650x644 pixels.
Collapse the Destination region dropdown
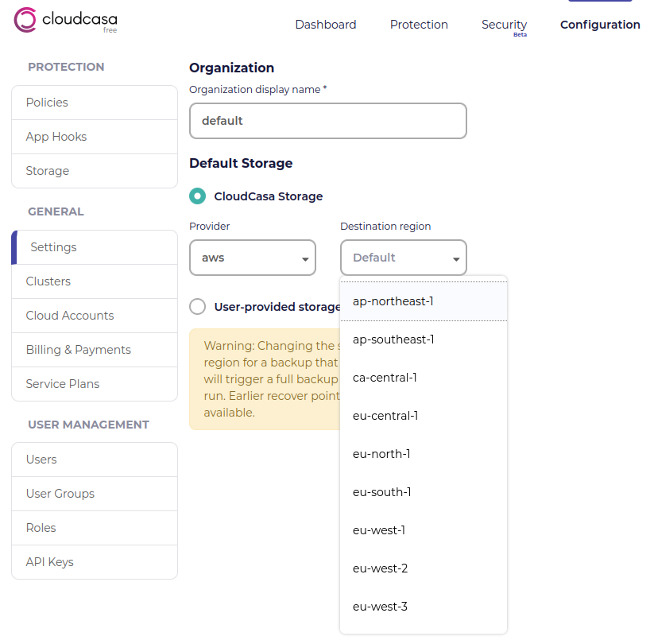(404, 258)
